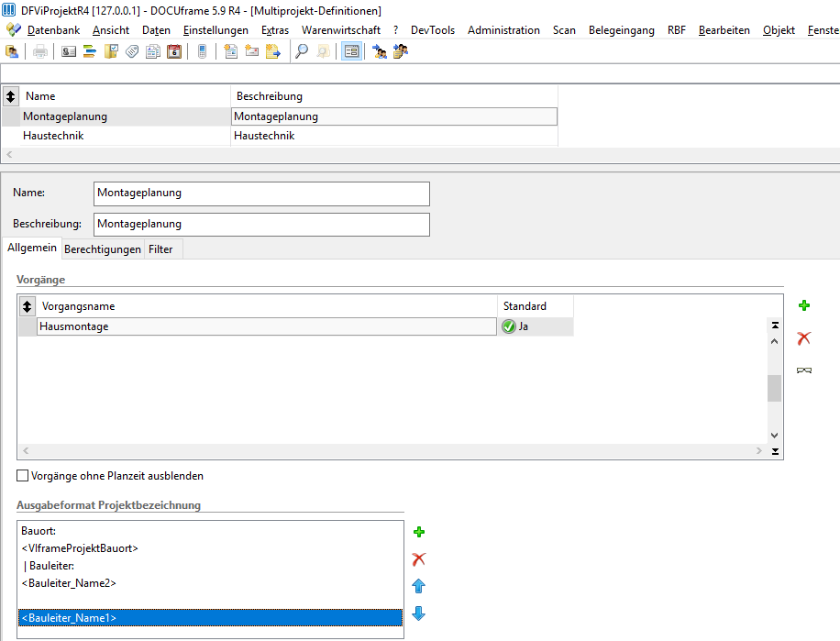Toggle the Standard 'Ja' checkmark for Hausmontage
Screen dimensions: 840x641
click(508, 326)
